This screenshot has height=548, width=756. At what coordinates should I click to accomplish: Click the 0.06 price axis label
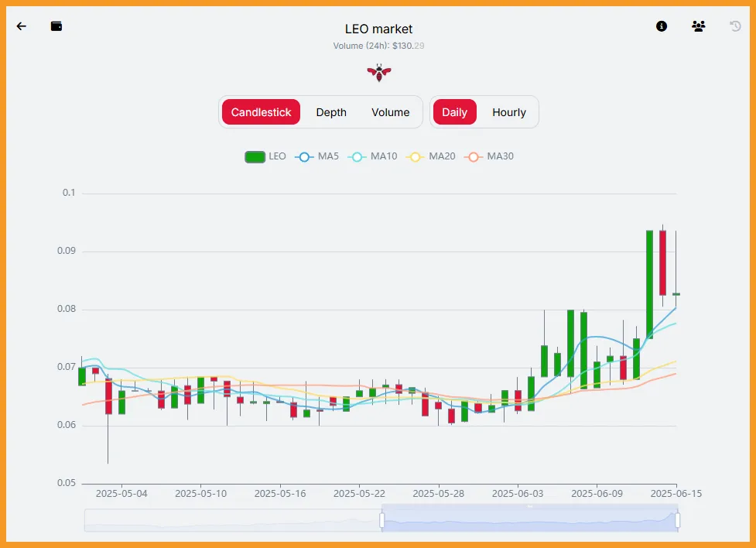tap(67, 425)
